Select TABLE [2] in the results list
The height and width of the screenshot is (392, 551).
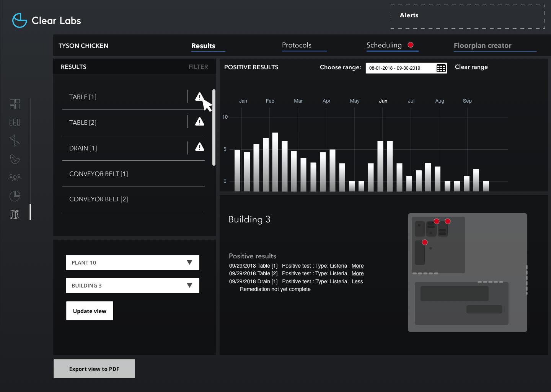tap(134, 122)
